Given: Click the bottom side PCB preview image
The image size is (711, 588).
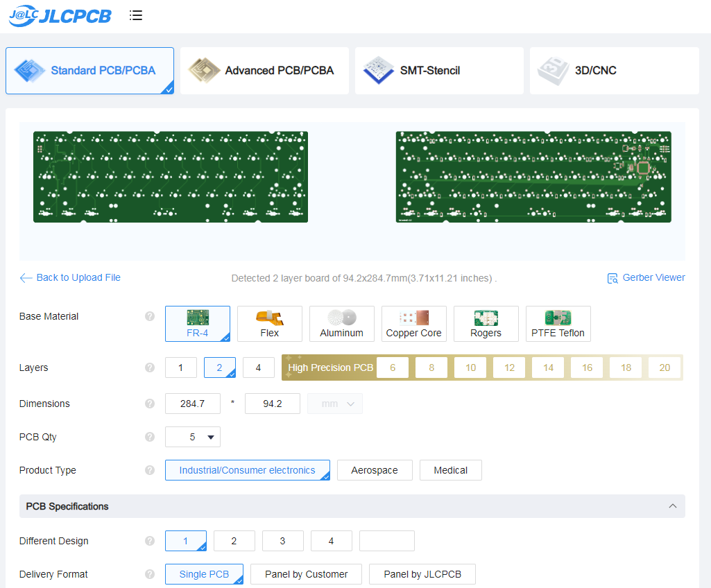Looking at the screenshot, I should (x=533, y=177).
